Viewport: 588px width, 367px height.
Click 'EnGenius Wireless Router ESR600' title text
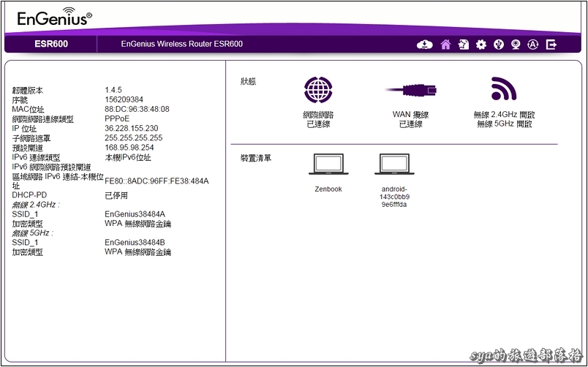point(182,44)
